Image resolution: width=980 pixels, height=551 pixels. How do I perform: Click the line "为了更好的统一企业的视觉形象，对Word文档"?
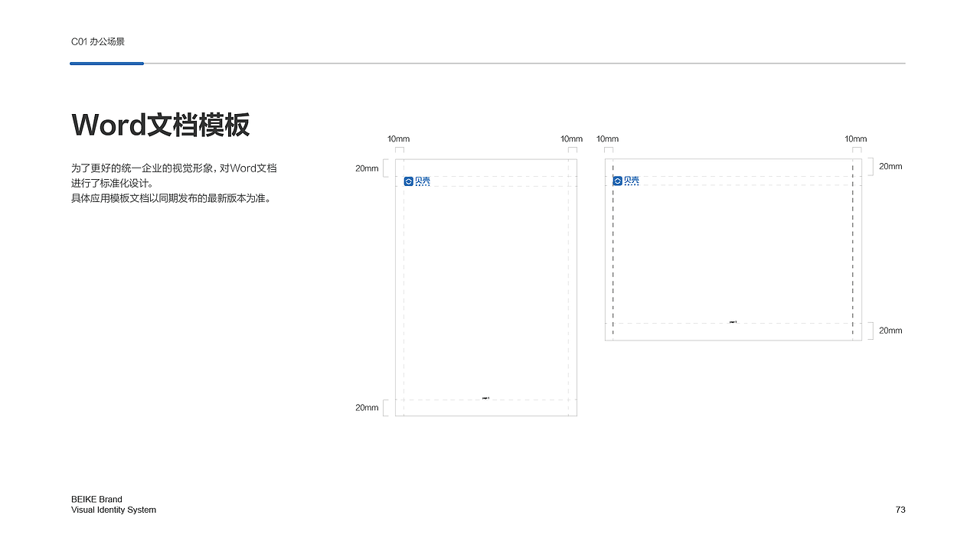click(174, 168)
